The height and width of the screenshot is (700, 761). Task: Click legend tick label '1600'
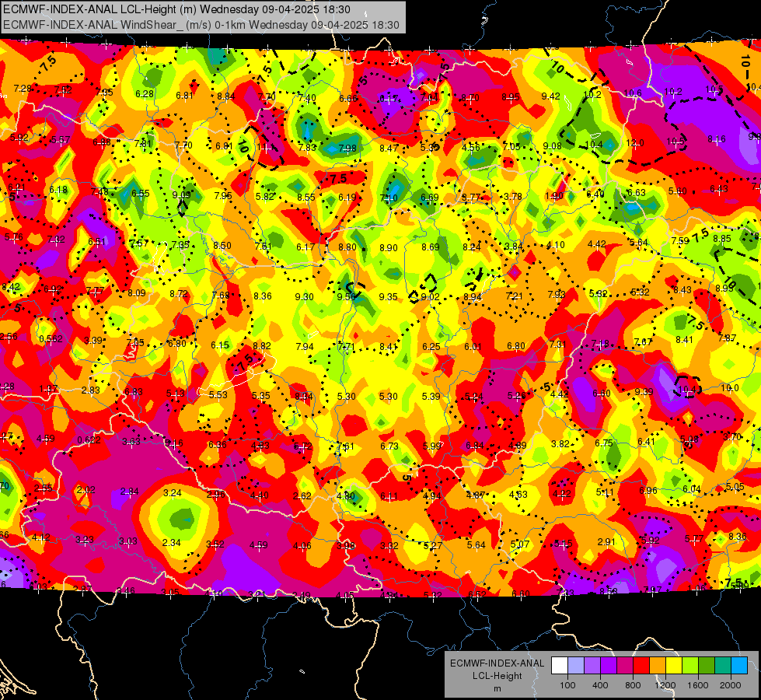(698, 685)
